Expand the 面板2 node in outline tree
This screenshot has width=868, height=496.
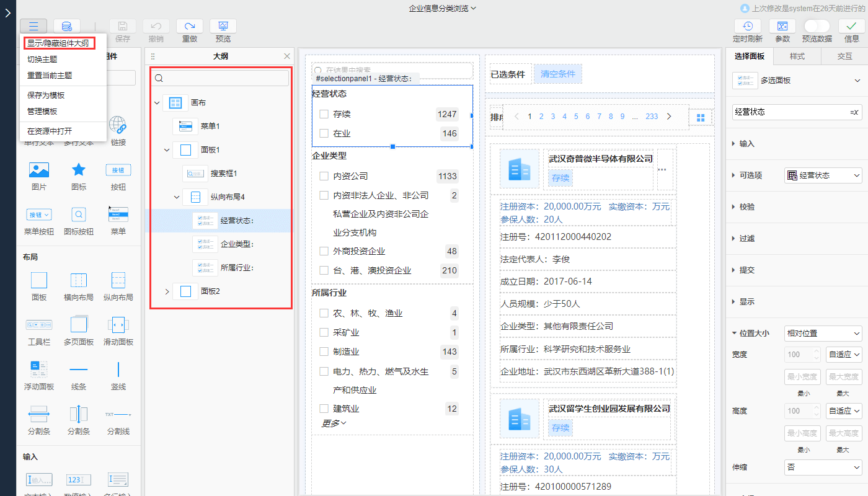(167, 291)
